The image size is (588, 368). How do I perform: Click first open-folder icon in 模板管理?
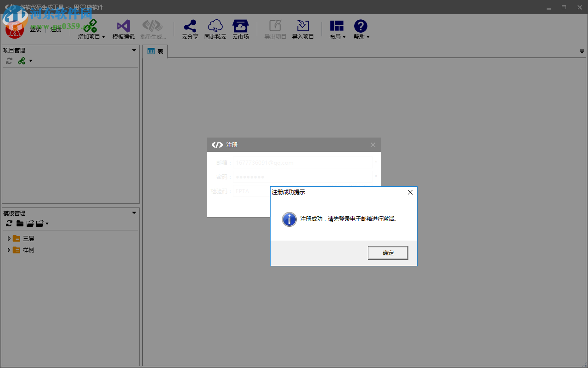coord(30,224)
